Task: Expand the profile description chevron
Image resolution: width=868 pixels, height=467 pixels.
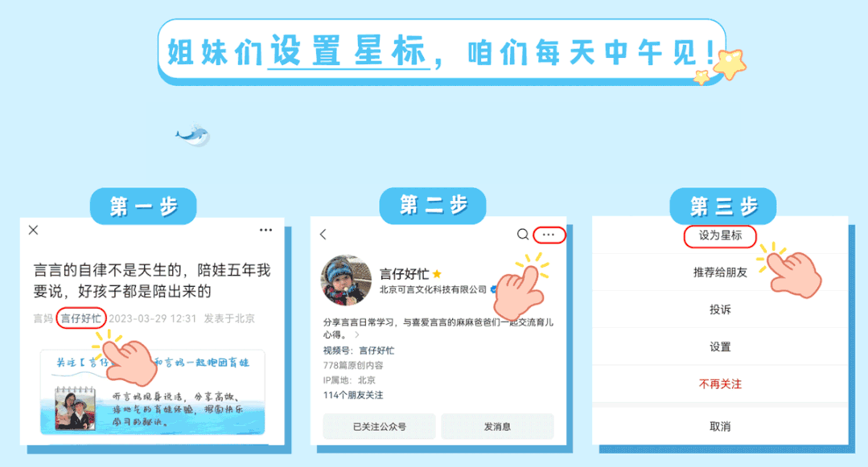Action: (357, 334)
